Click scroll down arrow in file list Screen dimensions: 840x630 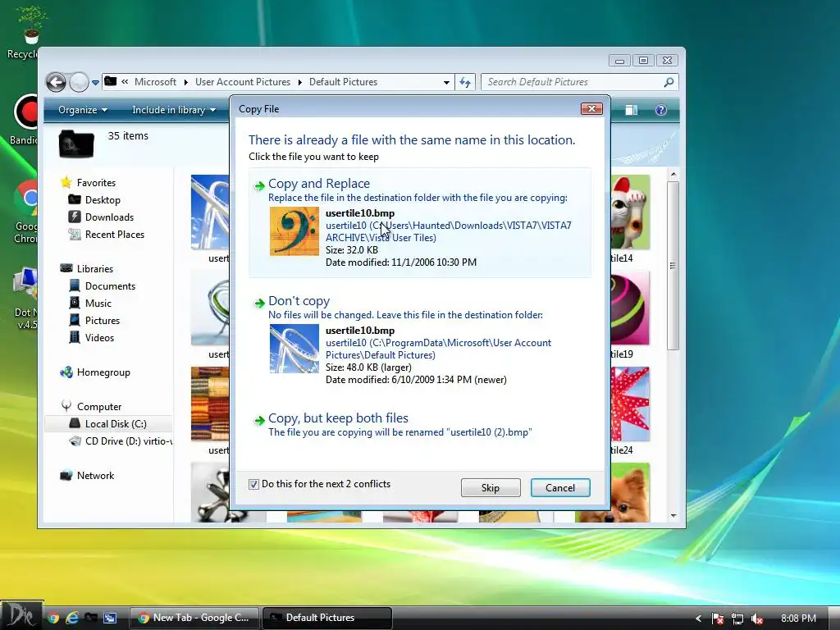[673, 515]
